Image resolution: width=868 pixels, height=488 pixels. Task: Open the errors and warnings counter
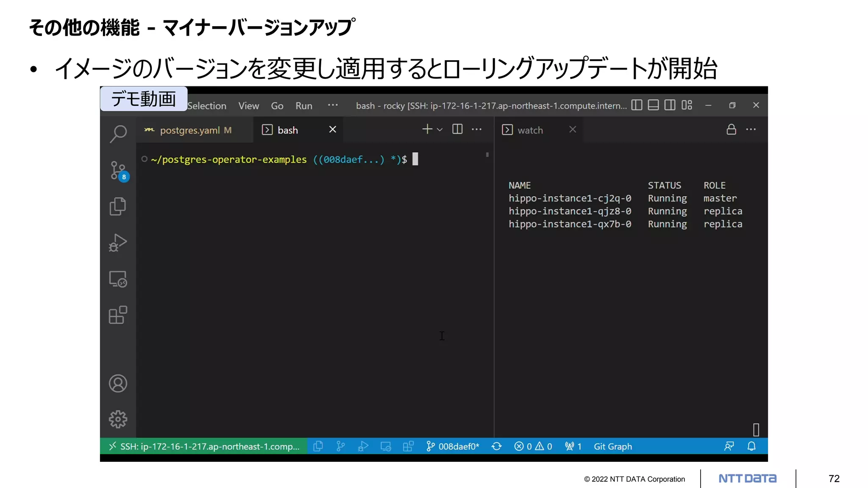[533, 446]
